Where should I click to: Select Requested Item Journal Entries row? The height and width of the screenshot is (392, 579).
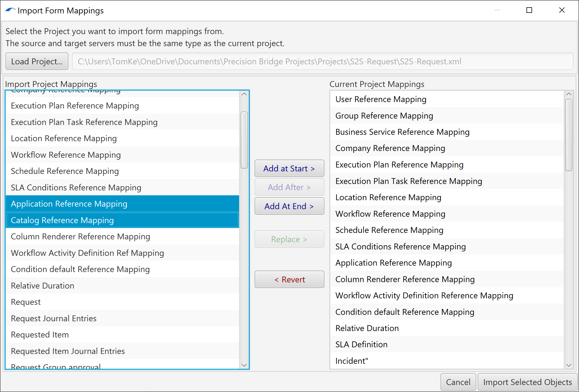tap(122, 351)
